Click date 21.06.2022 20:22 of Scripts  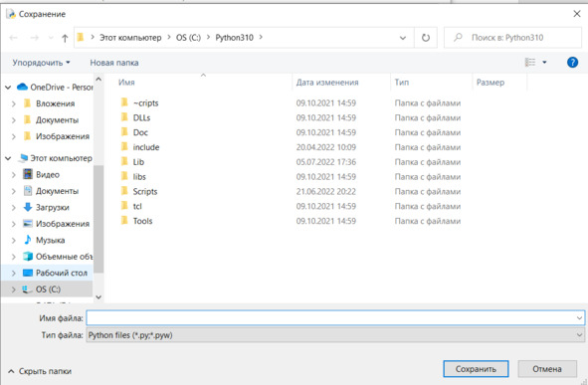(x=326, y=191)
